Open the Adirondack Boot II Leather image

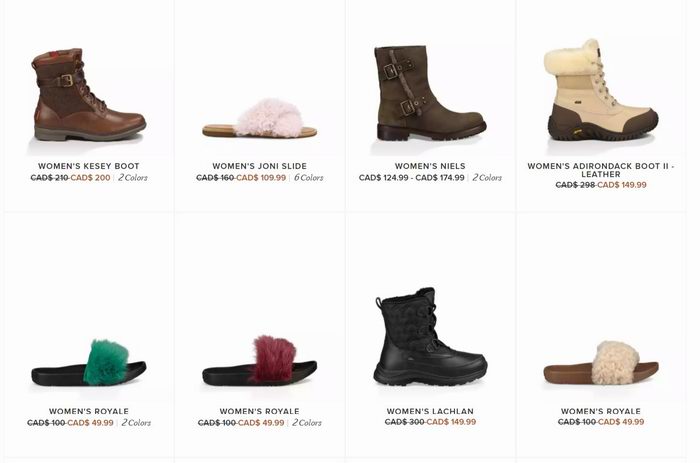click(601, 90)
